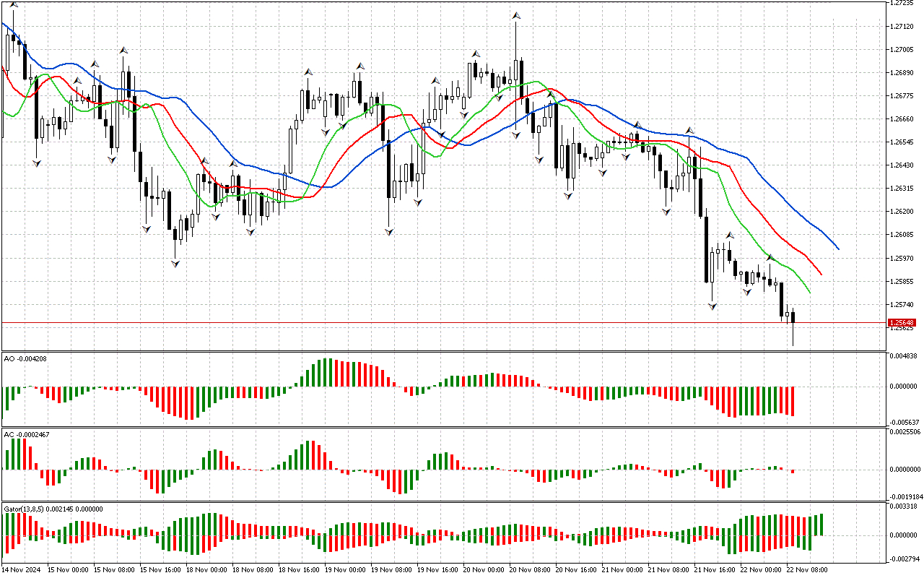This screenshot has height=578, width=924.
Task: Select the 1.27120 price scale value
Action: (x=902, y=26)
